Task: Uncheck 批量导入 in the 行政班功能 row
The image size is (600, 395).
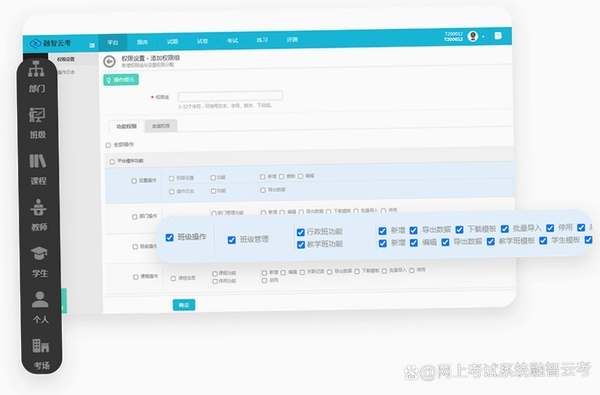Action: pos(505,229)
